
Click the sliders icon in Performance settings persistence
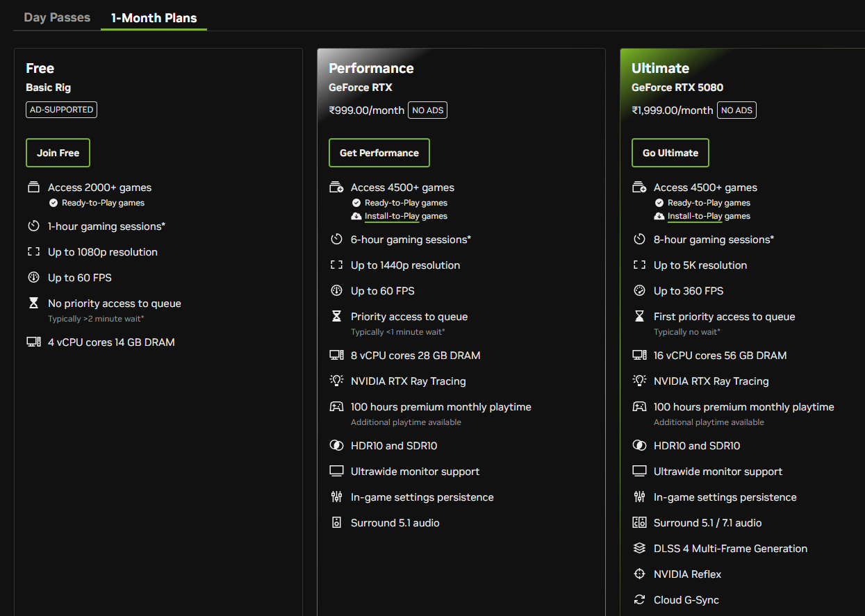coord(336,497)
